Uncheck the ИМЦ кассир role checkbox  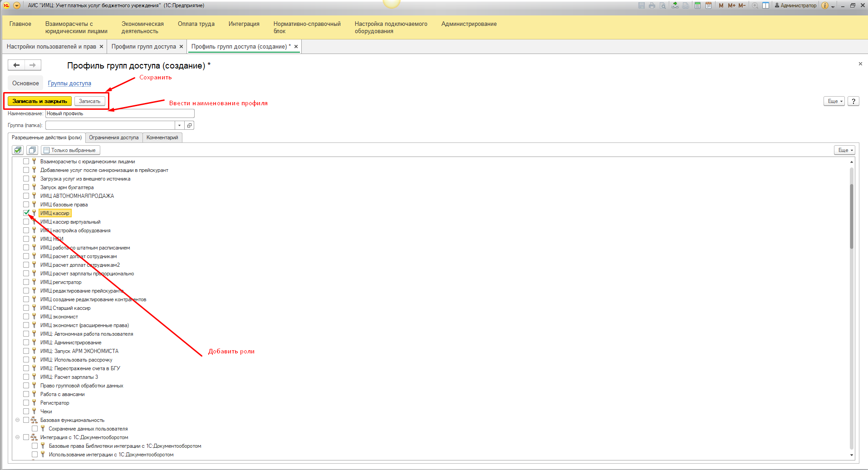[26, 213]
